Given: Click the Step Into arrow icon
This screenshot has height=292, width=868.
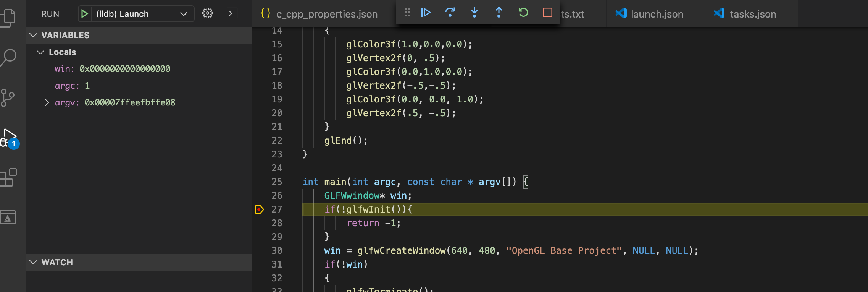Looking at the screenshot, I should (474, 13).
